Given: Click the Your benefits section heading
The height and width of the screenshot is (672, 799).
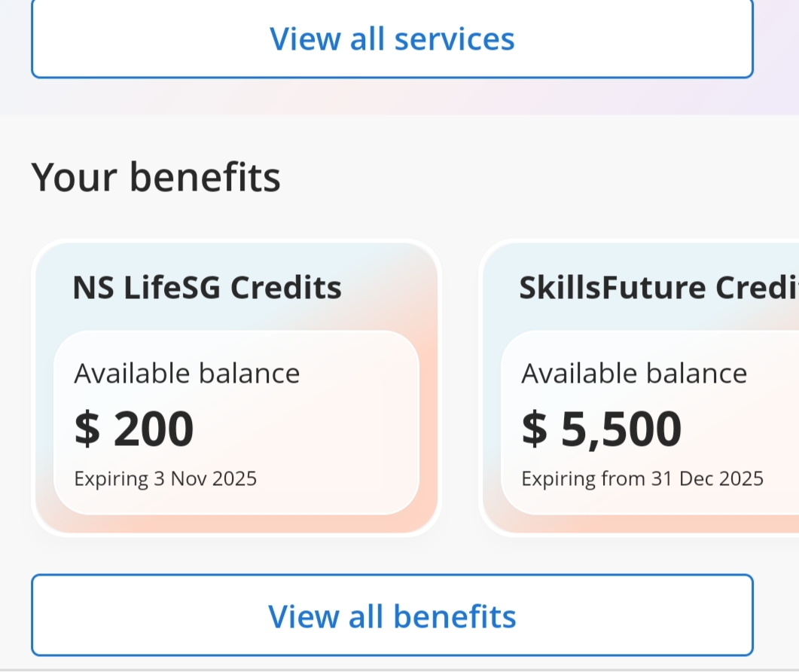Looking at the screenshot, I should 156,177.
